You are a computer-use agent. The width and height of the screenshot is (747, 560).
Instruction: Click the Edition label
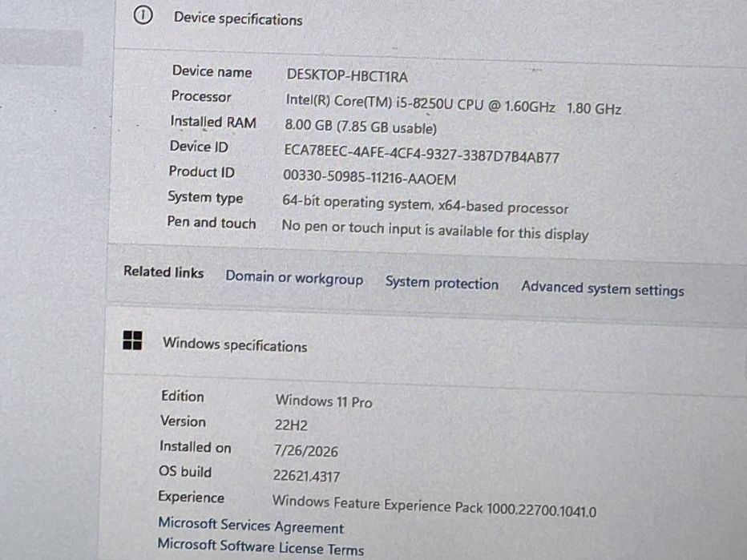(183, 397)
